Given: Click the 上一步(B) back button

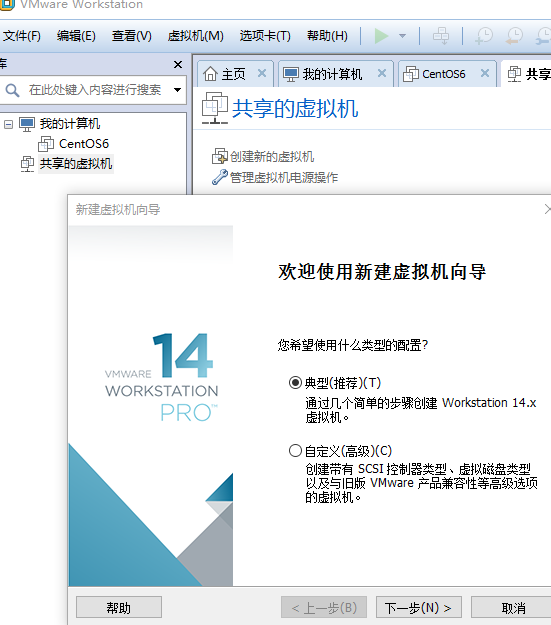Looking at the screenshot, I should click(x=324, y=607).
